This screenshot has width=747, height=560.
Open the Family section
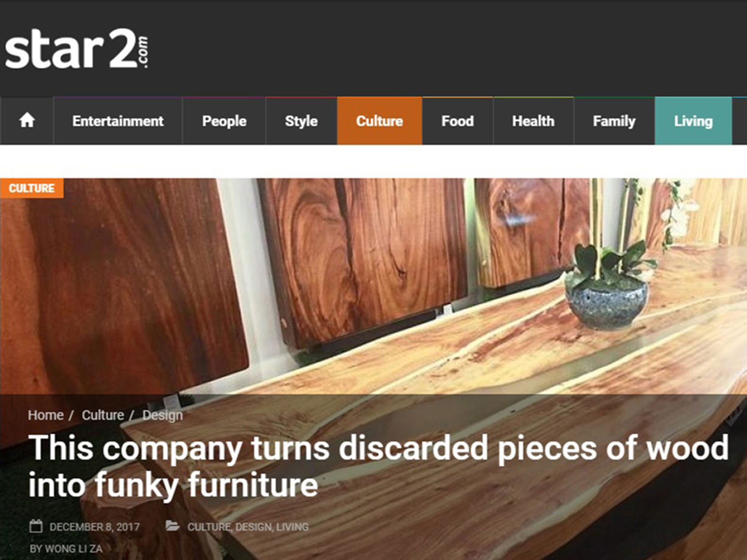[x=614, y=121]
